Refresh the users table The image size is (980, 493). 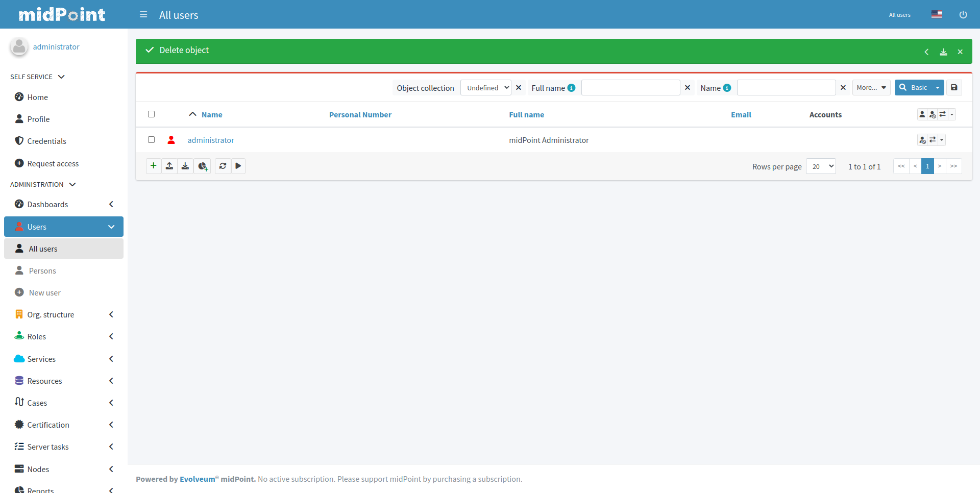click(x=223, y=166)
